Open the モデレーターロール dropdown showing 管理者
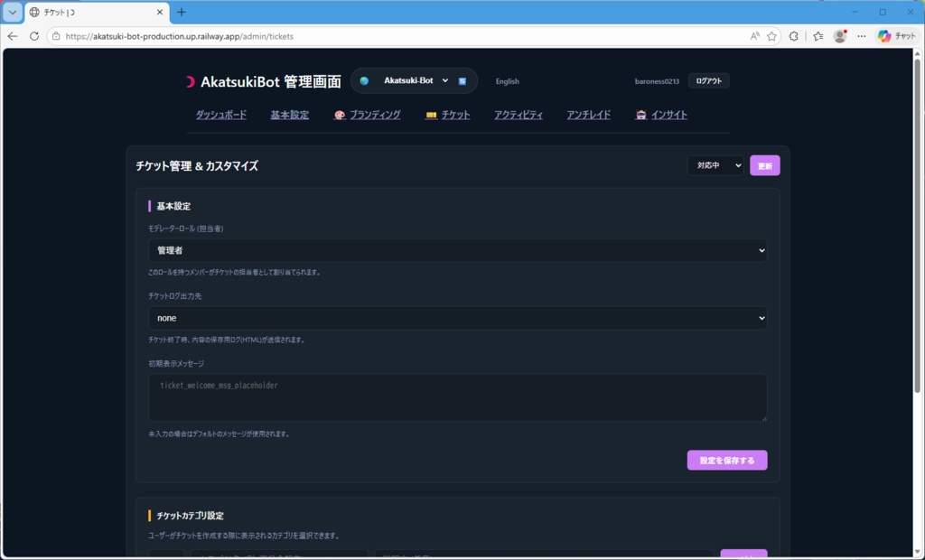 (457, 250)
